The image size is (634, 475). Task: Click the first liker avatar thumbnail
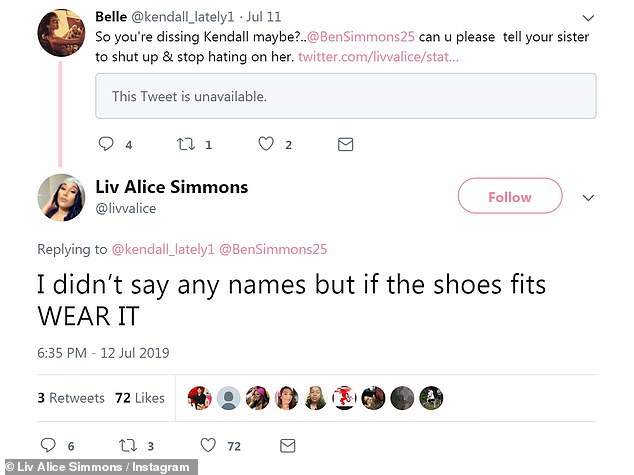tap(201, 398)
